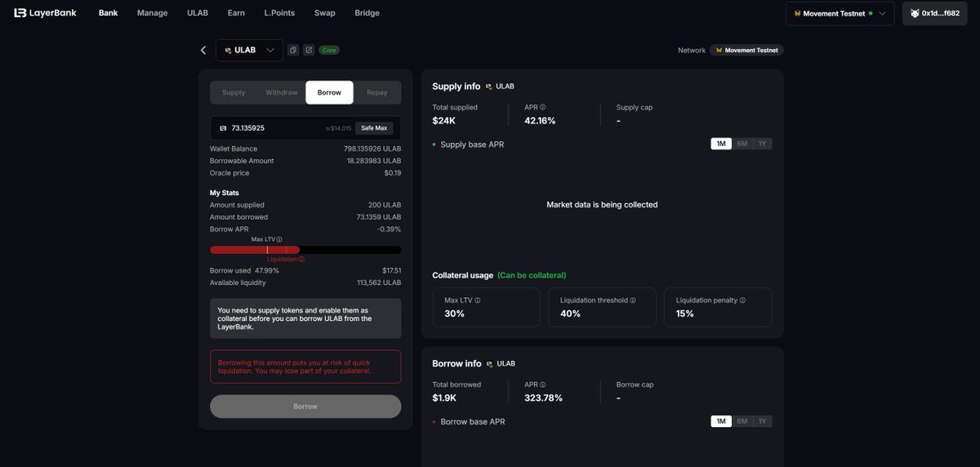Click the Liquidation penalty info icon
The width and height of the screenshot is (980, 467).
pos(742,300)
